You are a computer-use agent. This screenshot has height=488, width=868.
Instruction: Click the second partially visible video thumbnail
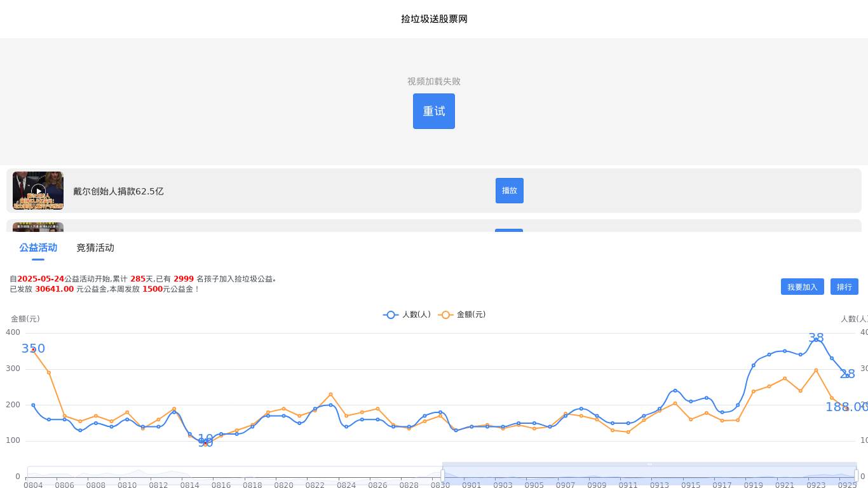pyautogui.click(x=38, y=227)
